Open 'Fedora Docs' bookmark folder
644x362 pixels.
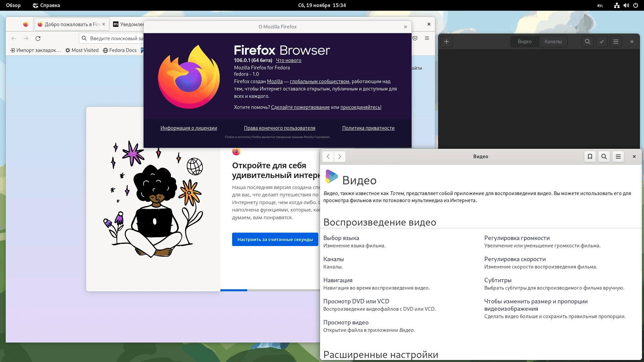coord(120,50)
